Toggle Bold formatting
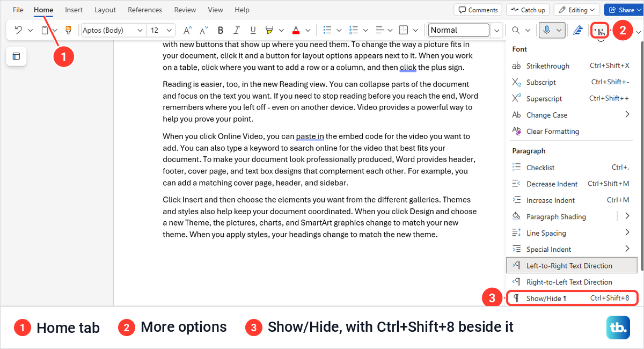 221,30
